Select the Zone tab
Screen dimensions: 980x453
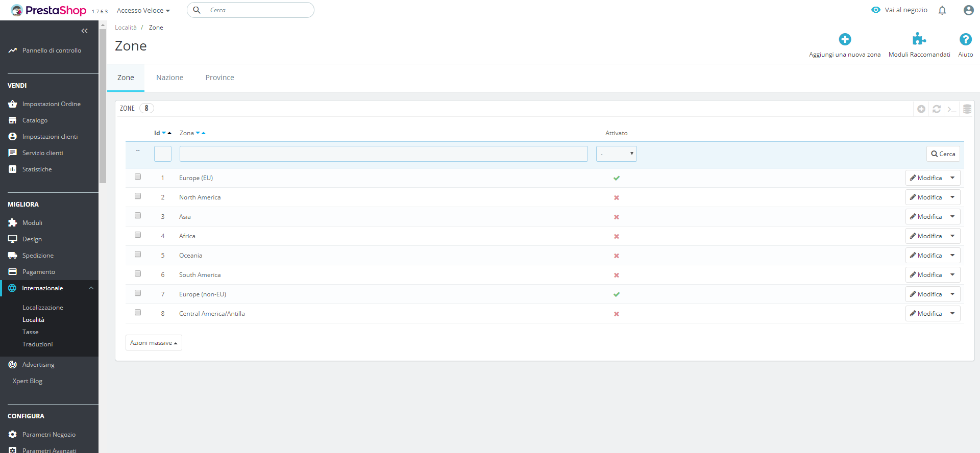(126, 78)
